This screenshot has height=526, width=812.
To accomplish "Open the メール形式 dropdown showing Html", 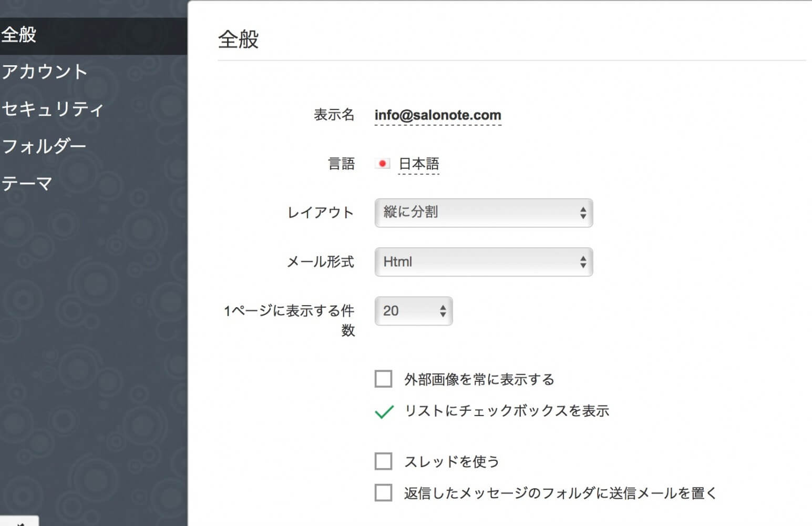I will [x=484, y=262].
